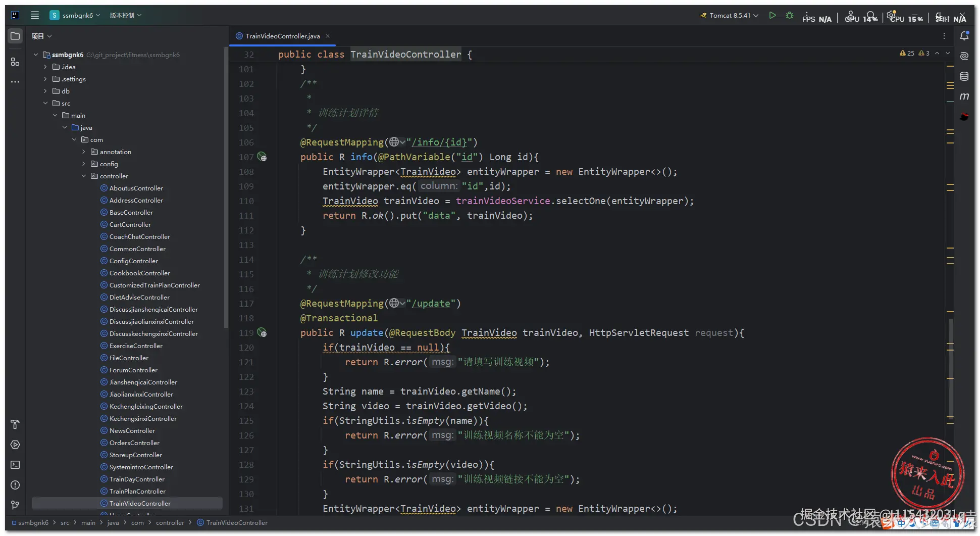Click the /update URL mapping path

pos(431,303)
